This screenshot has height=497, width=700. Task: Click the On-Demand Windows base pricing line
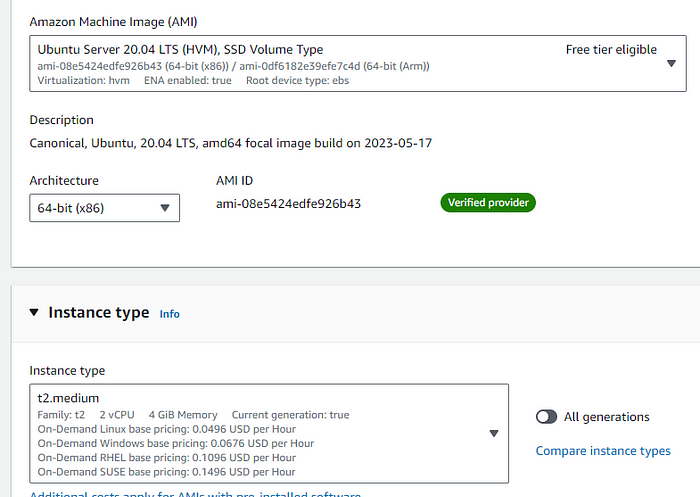tap(175, 443)
